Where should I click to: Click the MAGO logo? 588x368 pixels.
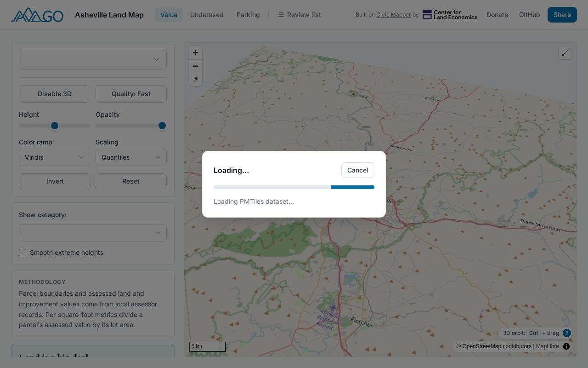click(x=37, y=15)
